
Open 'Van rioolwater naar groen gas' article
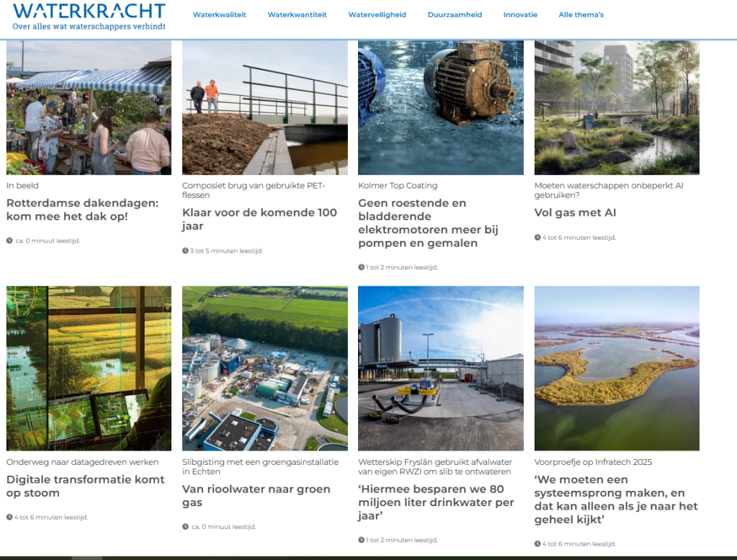click(x=256, y=495)
